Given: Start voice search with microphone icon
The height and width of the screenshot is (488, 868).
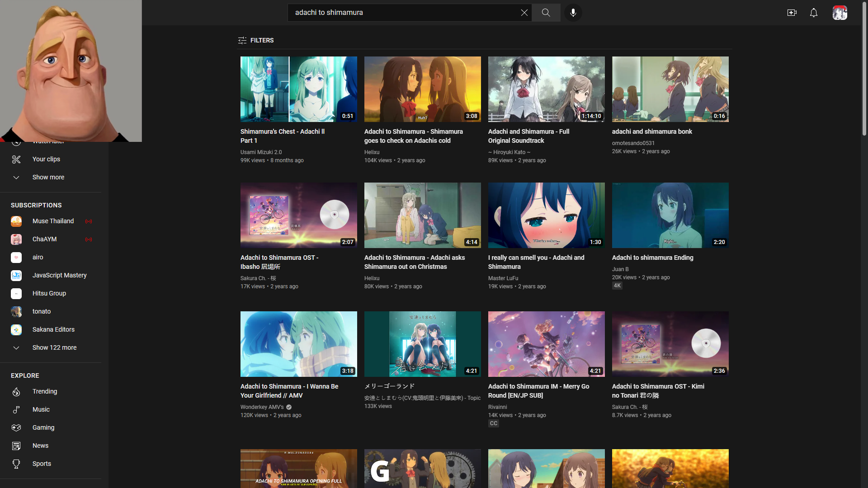Looking at the screenshot, I should pos(573,13).
